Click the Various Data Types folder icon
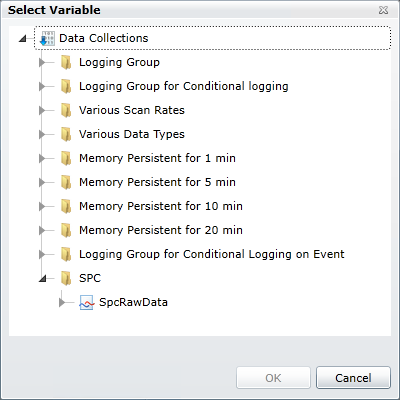This screenshot has width=400, height=400. pyautogui.click(x=66, y=134)
